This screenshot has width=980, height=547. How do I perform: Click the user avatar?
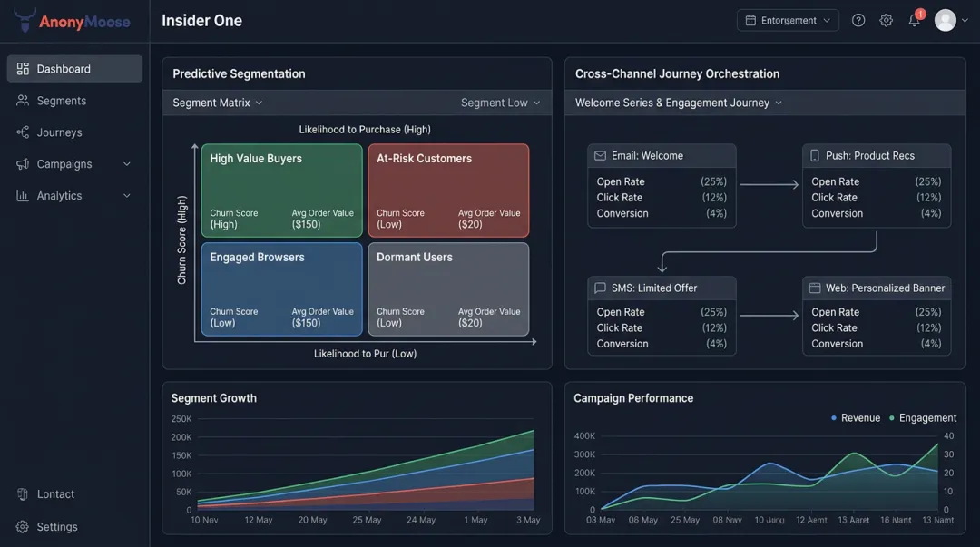point(945,20)
